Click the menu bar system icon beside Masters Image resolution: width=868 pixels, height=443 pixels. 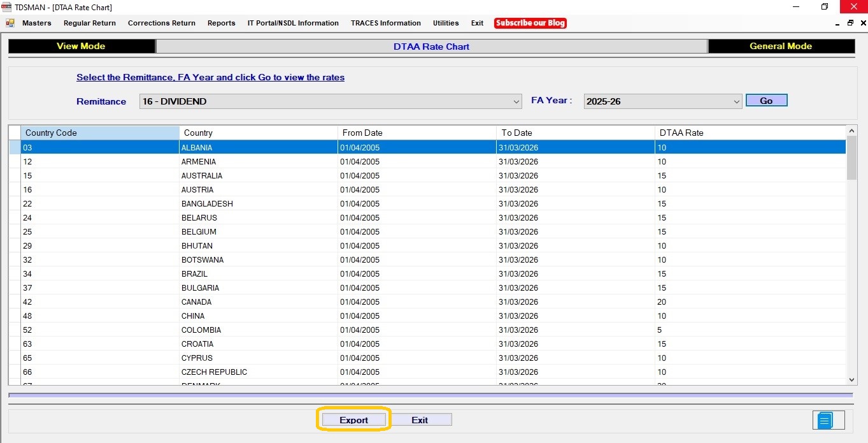(x=10, y=23)
